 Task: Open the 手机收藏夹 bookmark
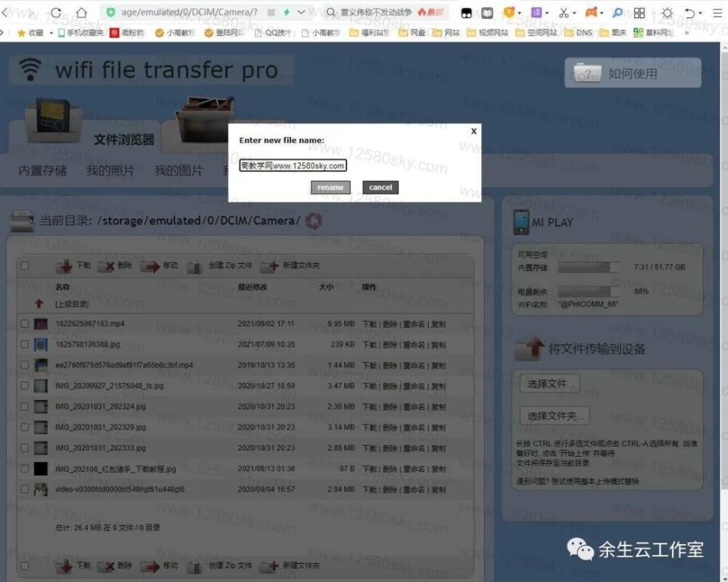tap(81, 33)
